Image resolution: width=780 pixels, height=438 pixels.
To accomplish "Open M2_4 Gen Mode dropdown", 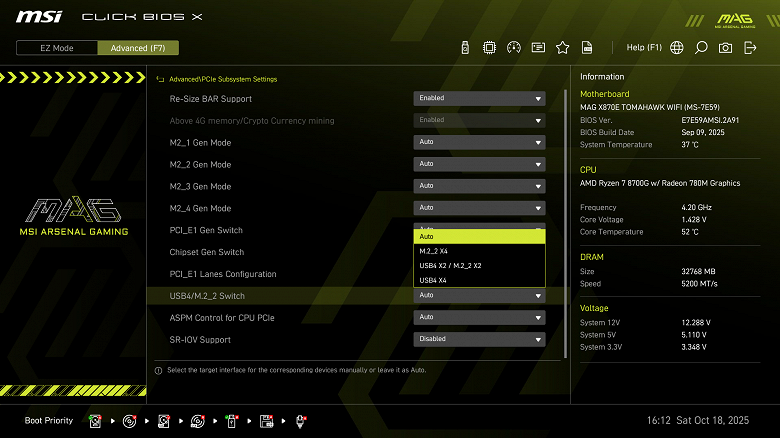I will pyautogui.click(x=479, y=208).
